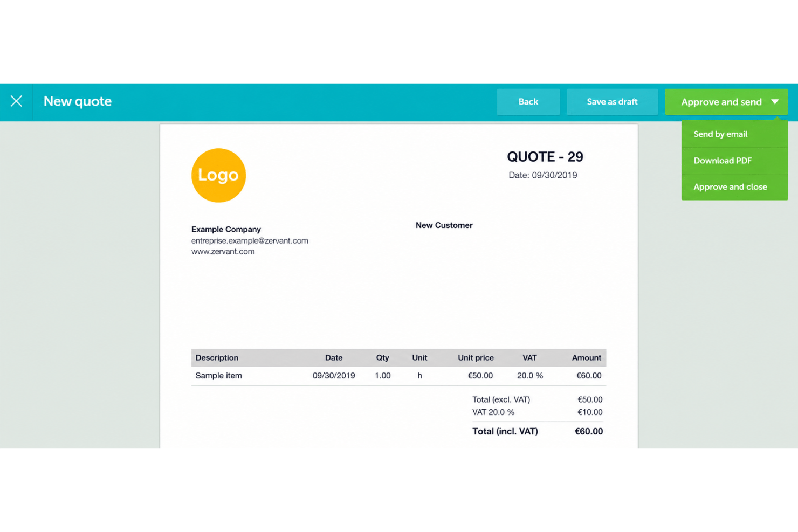This screenshot has width=798, height=532.
Task: Click the Amount column header
Action: [x=586, y=358]
